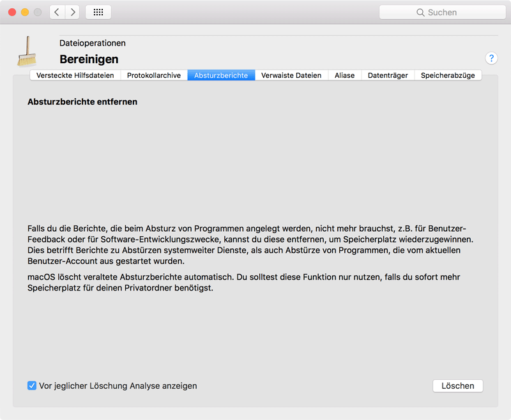Go forward with the right arrow button
This screenshot has width=511, height=420.
[72, 12]
